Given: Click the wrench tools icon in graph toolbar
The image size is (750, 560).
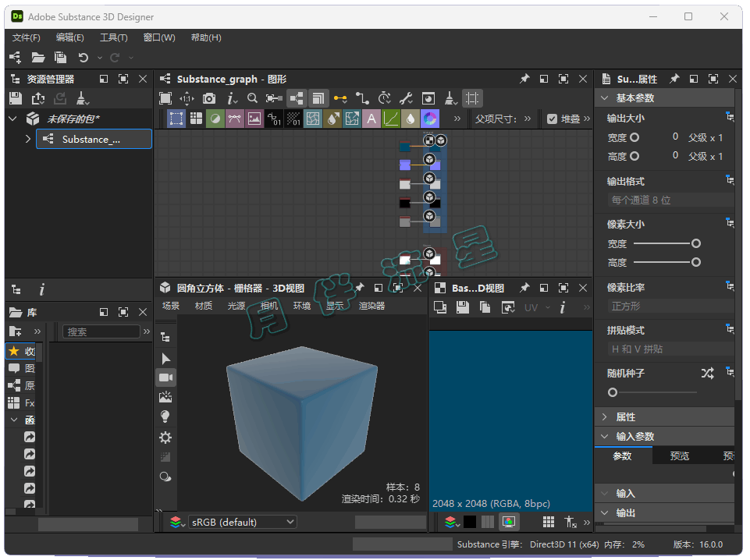Looking at the screenshot, I should [x=406, y=98].
